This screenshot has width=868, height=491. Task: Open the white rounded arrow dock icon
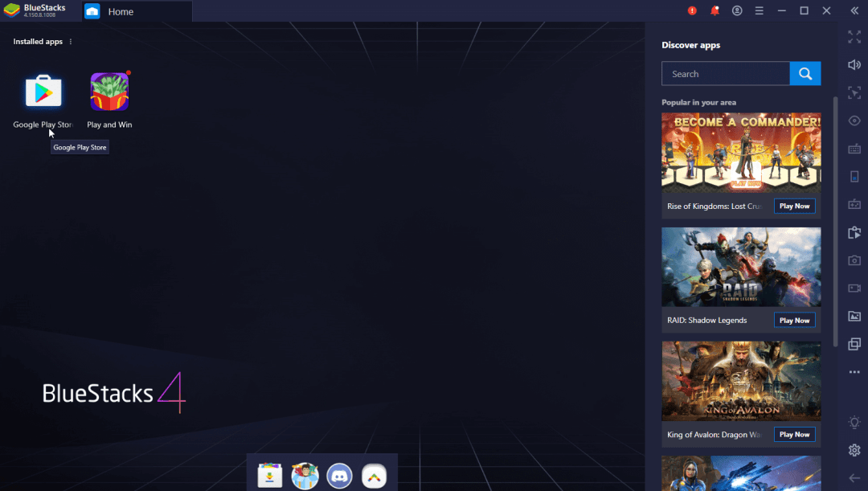click(x=375, y=476)
